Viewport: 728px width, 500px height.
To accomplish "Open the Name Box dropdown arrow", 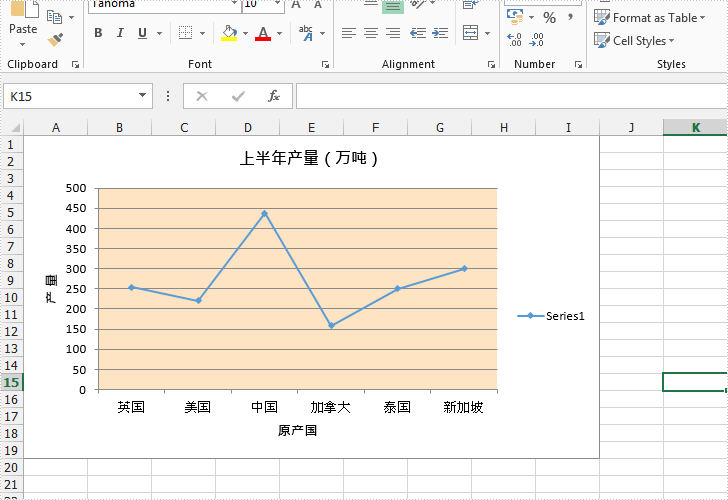I will click(x=142, y=96).
